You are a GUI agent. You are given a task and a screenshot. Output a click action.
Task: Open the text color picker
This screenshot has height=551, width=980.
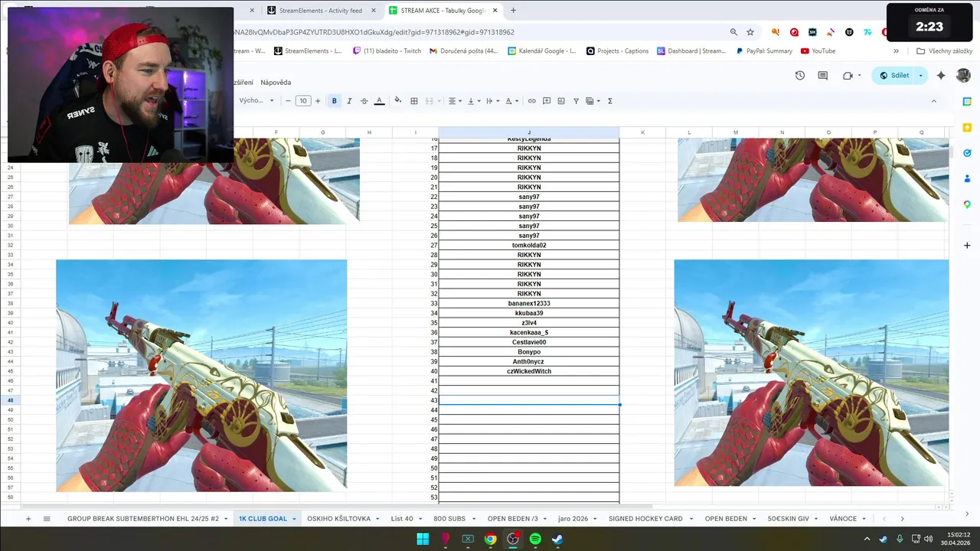point(379,101)
